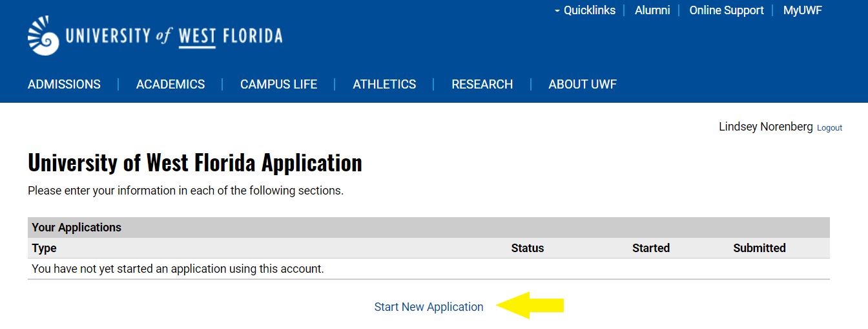Open the Alumni link in the top bar

(652, 10)
